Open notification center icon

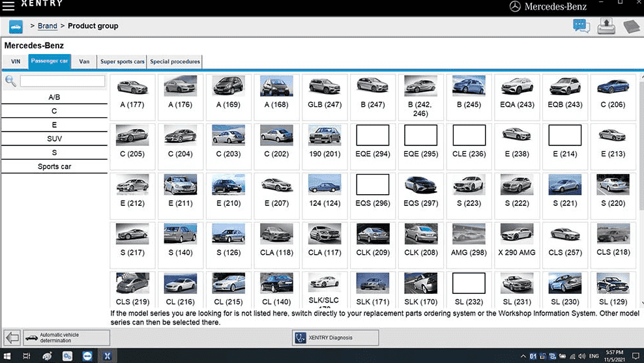(x=636, y=356)
